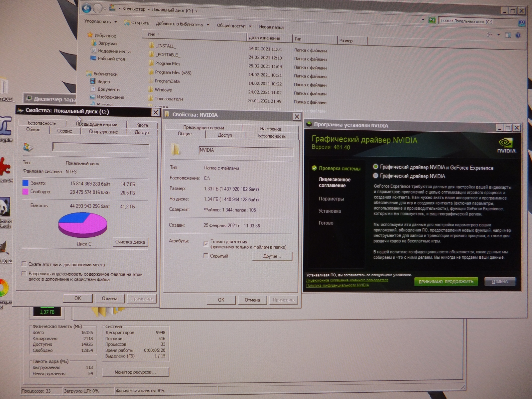Toggle 'Разрешить индексировать содержимое файлов' checkbox
This screenshot has width=532, height=399.
point(24,273)
